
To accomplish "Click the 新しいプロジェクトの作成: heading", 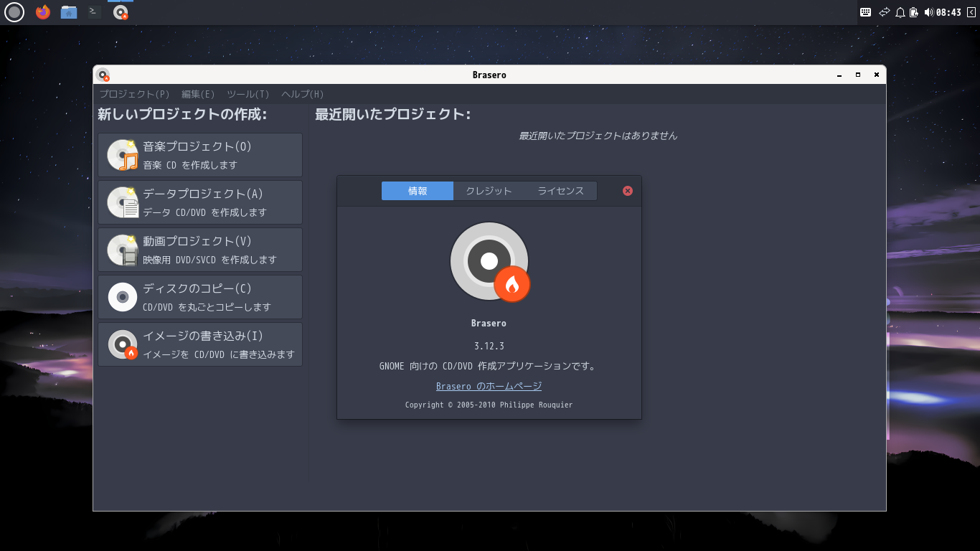I will (x=182, y=114).
